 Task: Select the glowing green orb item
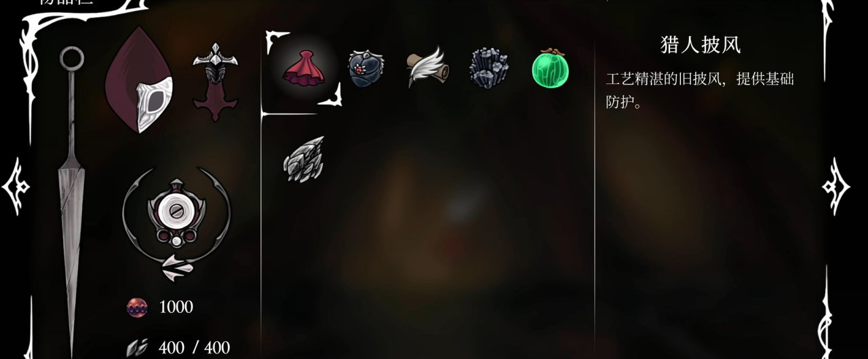pos(551,69)
